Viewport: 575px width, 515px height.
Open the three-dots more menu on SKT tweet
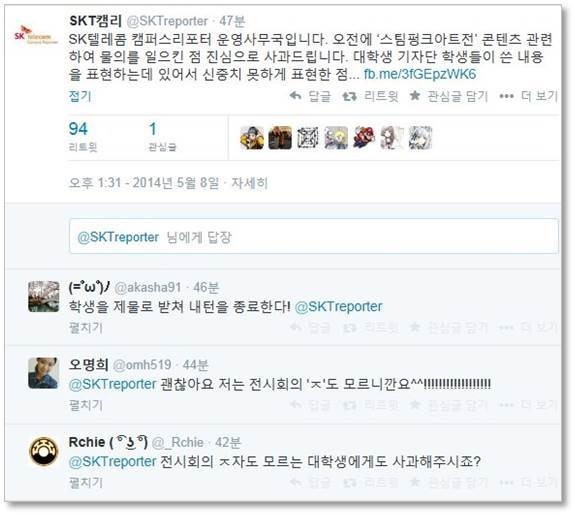tap(506, 96)
